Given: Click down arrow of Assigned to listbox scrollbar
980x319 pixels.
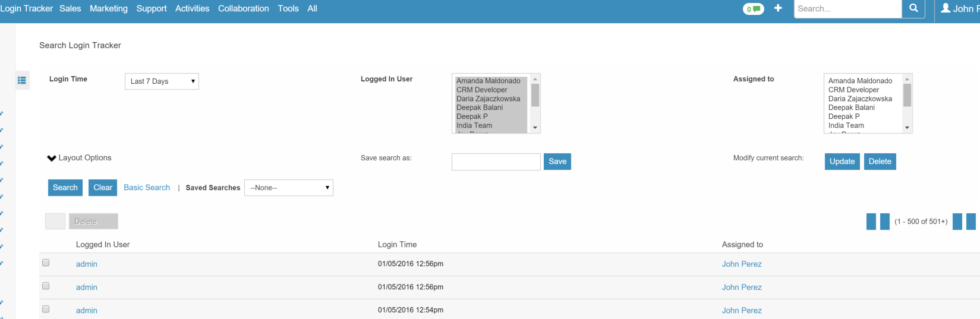Looking at the screenshot, I should click(907, 128).
